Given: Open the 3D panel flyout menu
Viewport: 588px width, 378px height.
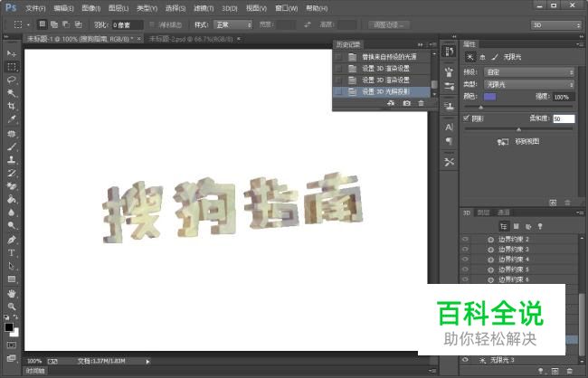Looking at the screenshot, I should (x=579, y=213).
